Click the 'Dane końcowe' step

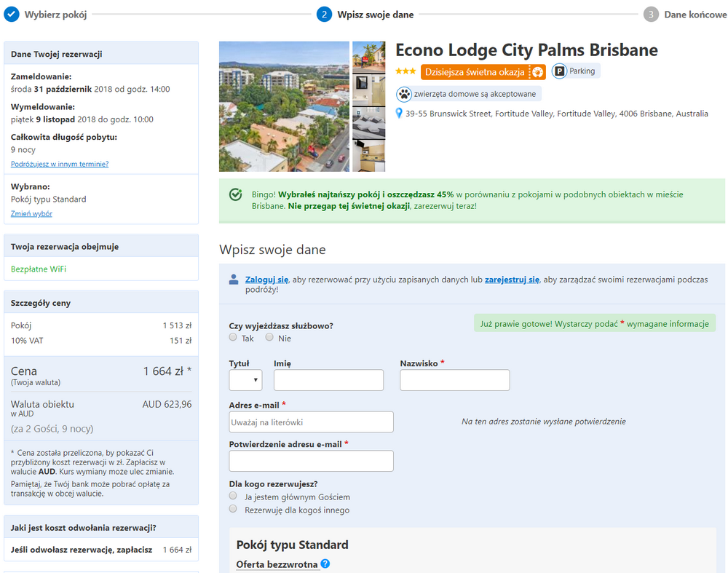pyautogui.click(x=692, y=14)
